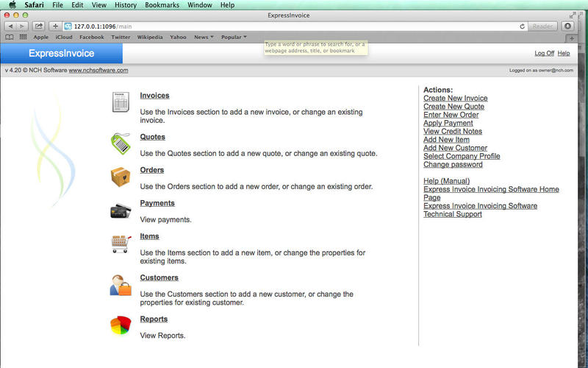Viewport: 588px width, 368px height.
Task: Click the Reports pie chart icon
Action: (121, 325)
